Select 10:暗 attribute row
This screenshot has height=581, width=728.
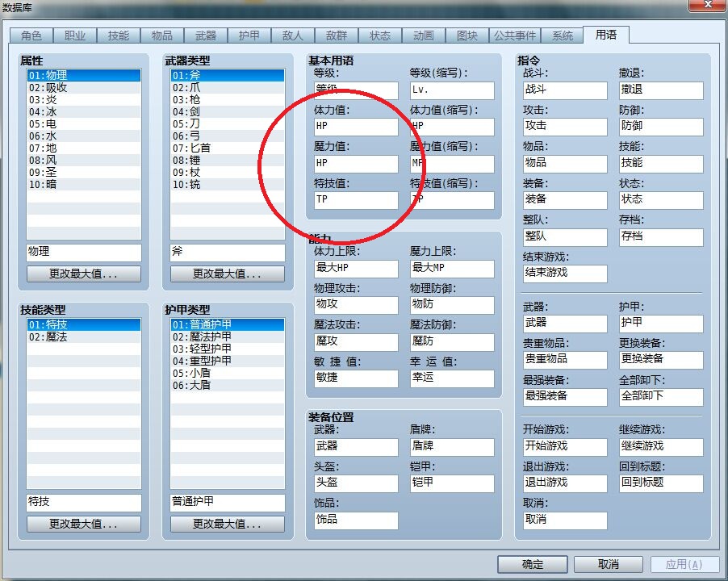pos(84,184)
